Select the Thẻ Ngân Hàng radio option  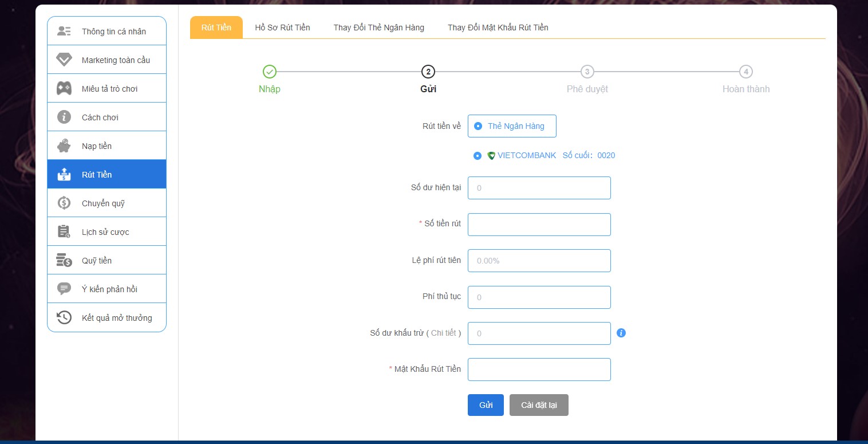pos(478,126)
